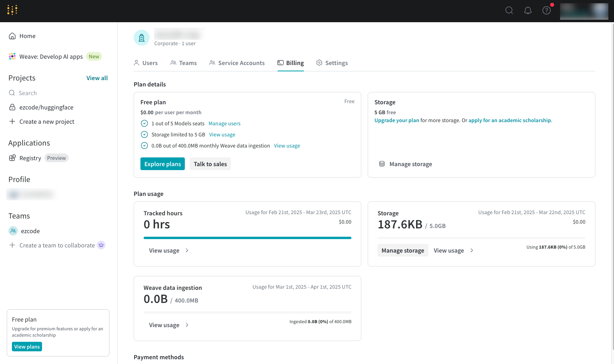This screenshot has height=364, width=614.
Task: Select the Billing tab
Action: tap(290, 63)
